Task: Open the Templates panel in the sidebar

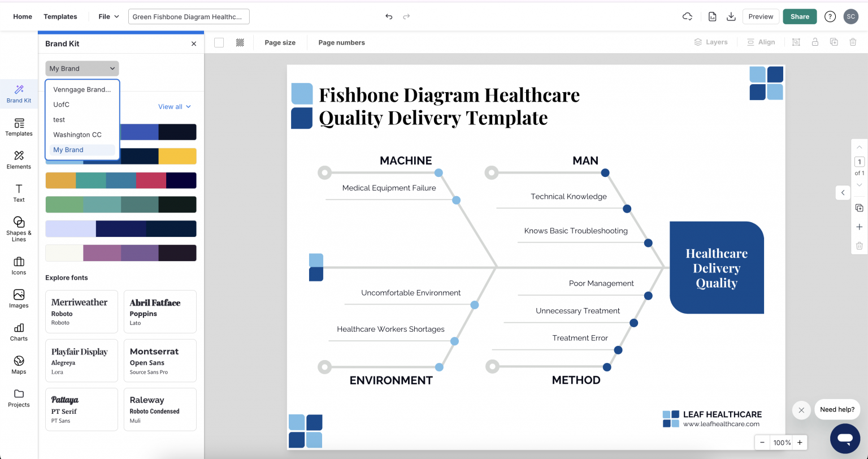Action: (19, 128)
